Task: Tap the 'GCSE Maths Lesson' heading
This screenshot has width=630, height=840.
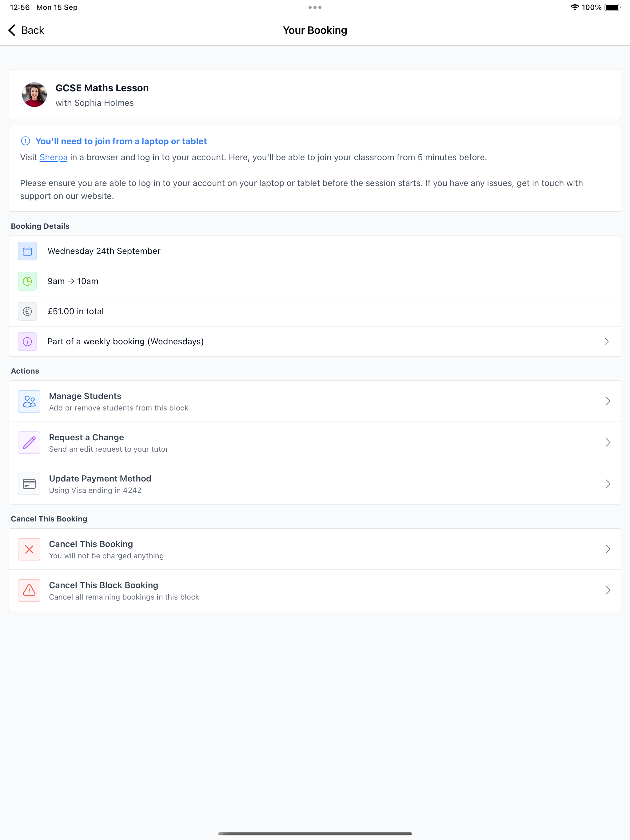Action: tap(102, 88)
